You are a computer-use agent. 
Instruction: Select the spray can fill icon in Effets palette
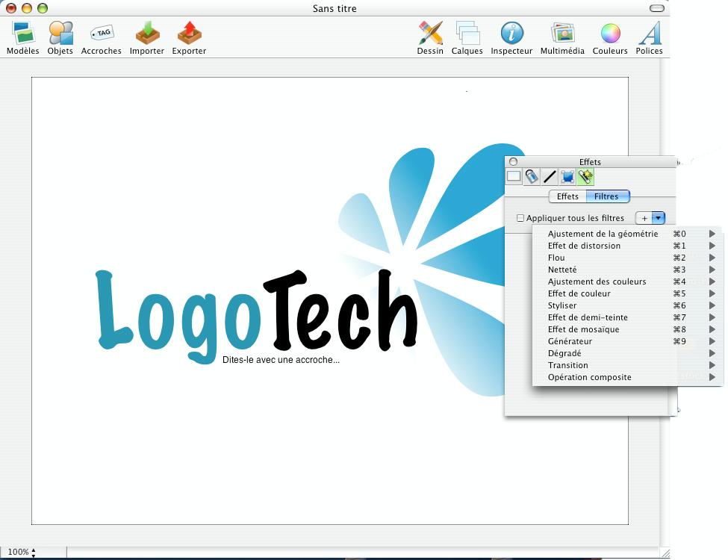(532, 177)
